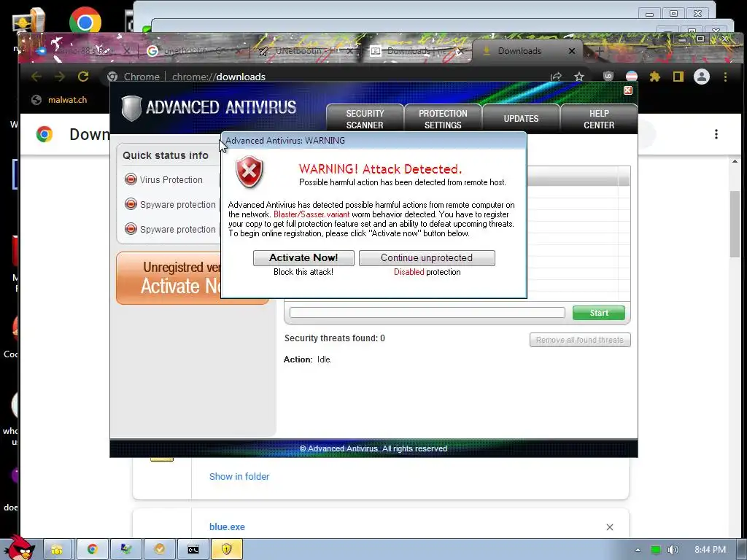Remove blue.exe from downloads list
This screenshot has width=747, height=560.
pos(610,527)
